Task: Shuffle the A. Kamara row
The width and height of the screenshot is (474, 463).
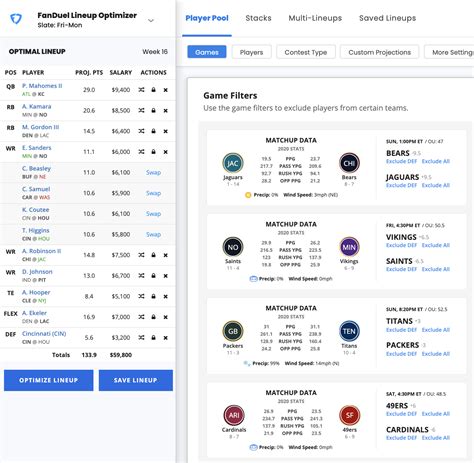Action: pos(141,110)
